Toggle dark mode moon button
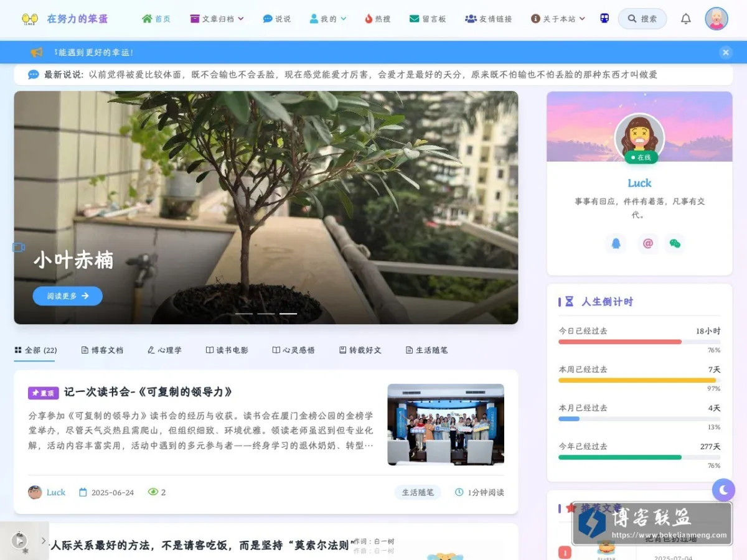The height and width of the screenshot is (560, 747). click(x=723, y=490)
